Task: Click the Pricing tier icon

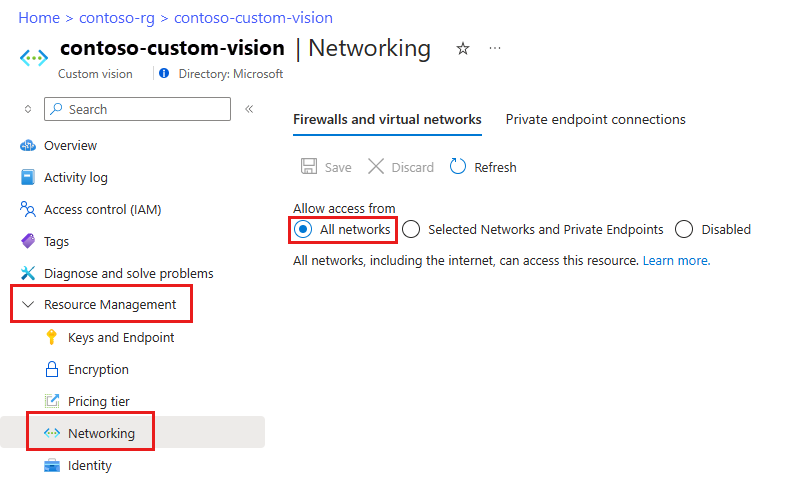Action: [x=52, y=402]
